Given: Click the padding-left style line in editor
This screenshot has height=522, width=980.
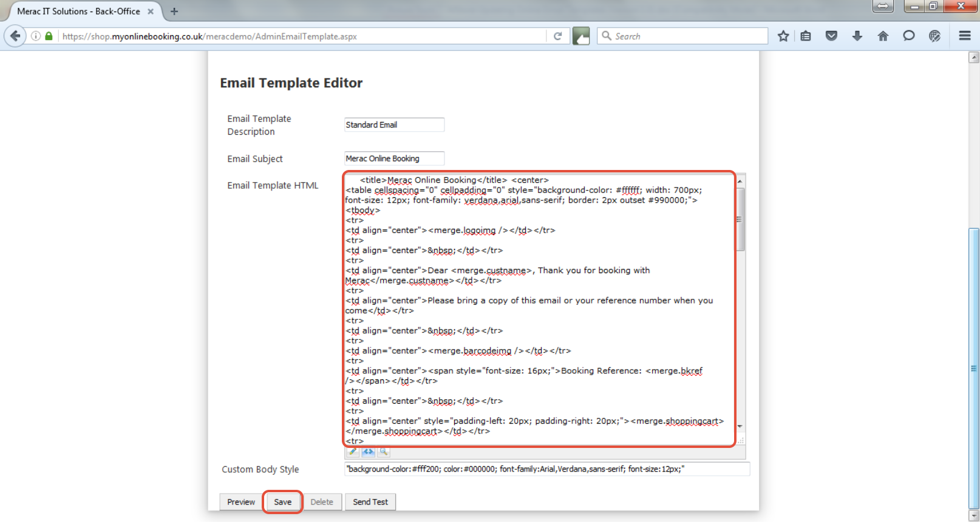Looking at the screenshot, I should [534, 421].
